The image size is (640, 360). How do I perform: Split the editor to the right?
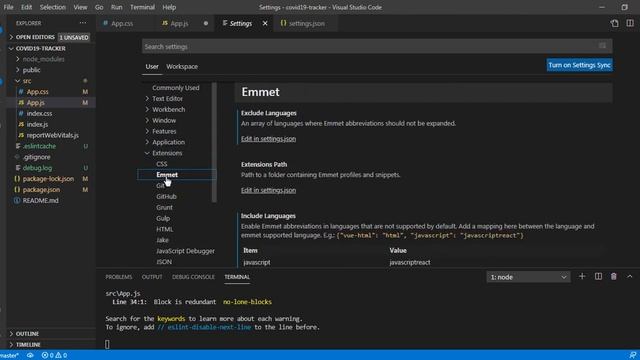[630, 23]
